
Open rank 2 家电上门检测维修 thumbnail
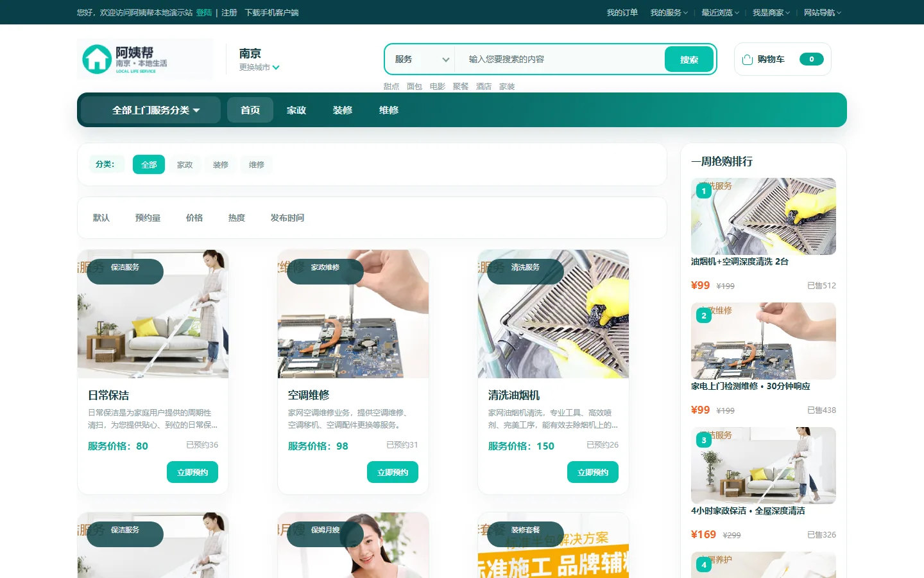(764, 341)
